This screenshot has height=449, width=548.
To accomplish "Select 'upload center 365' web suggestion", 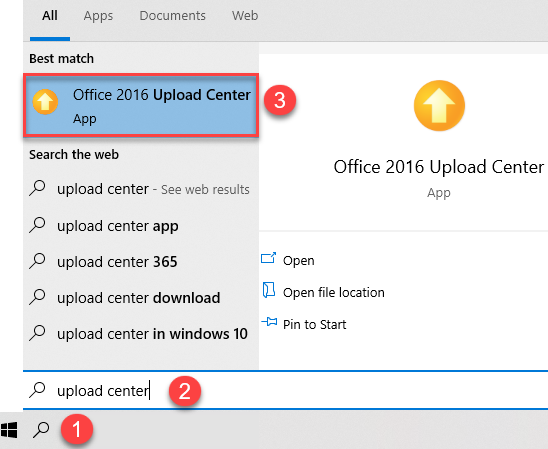I will tap(141, 262).
